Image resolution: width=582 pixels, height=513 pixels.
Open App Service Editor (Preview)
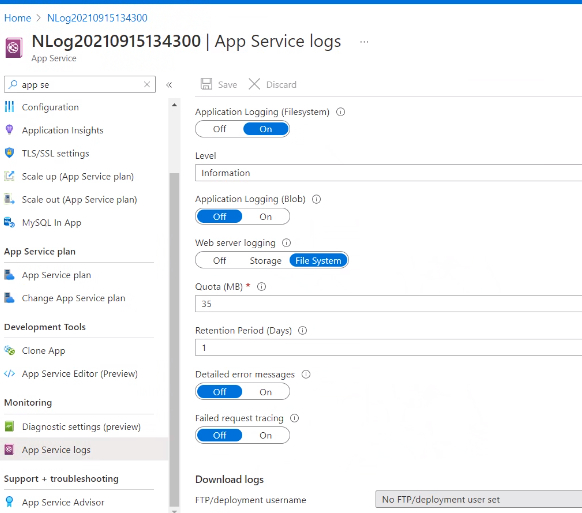[x=79, y=373]
